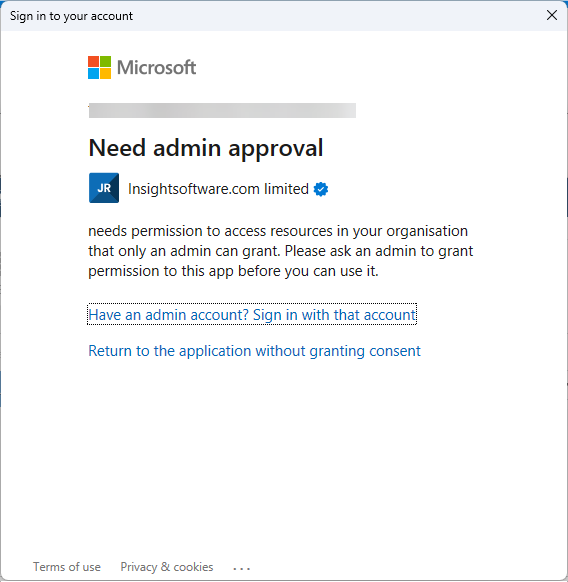Open the admin account sign-in link
568x582 pixels.
tap(252, 314)
